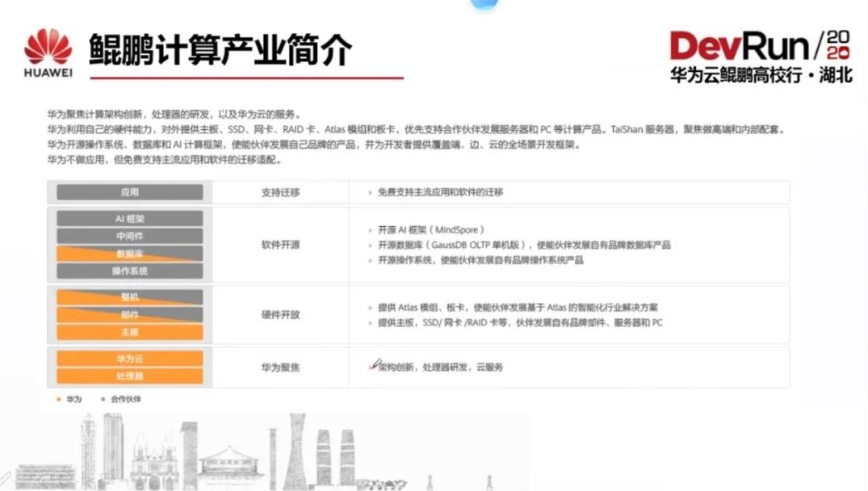Click the gray 应用 block
This screenshot has width=868, height=491.
coord(129,192)
